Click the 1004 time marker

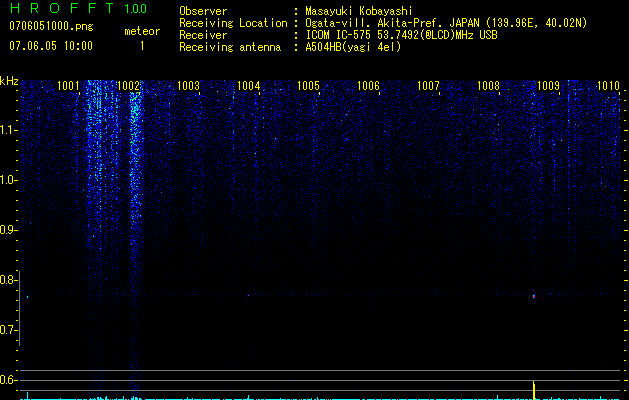[248, 85]
